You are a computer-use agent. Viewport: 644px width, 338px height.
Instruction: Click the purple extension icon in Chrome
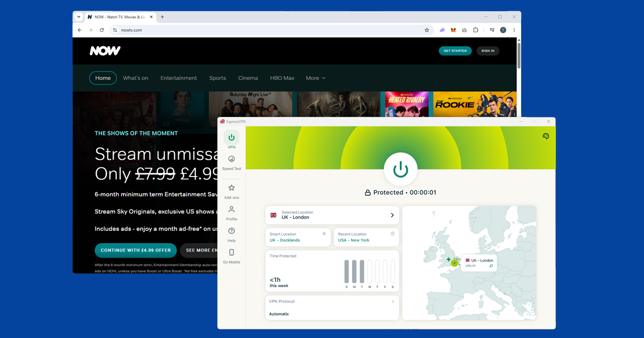pos(442,30)
